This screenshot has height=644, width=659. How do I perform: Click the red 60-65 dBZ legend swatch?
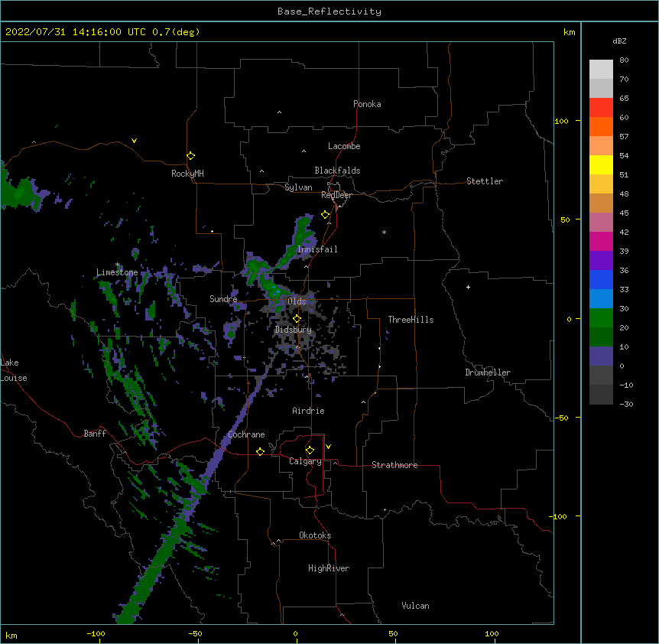point(601,108)
